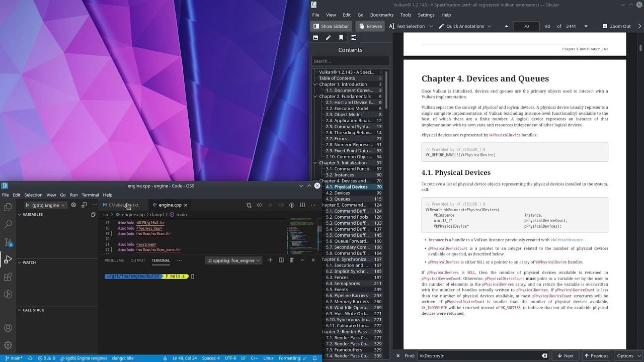Close the terminal panel
Viewport: 644px width, 362px height.
coord(313,260)
